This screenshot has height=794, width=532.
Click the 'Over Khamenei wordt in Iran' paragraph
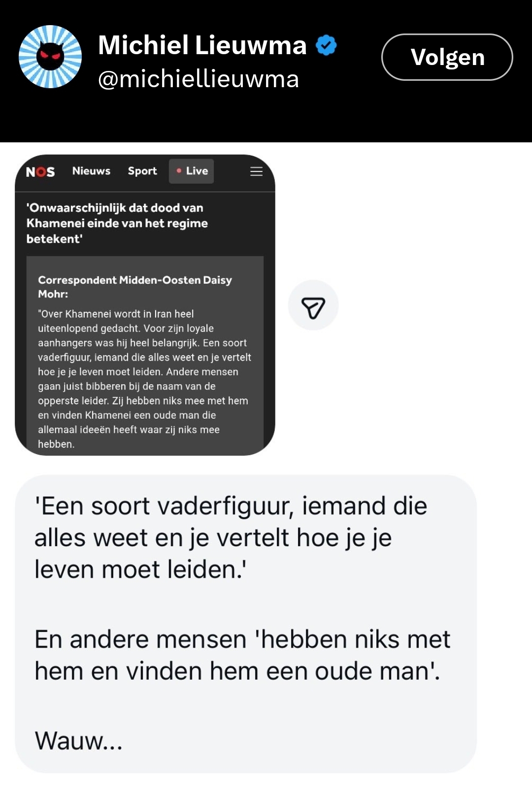point(145,379)
